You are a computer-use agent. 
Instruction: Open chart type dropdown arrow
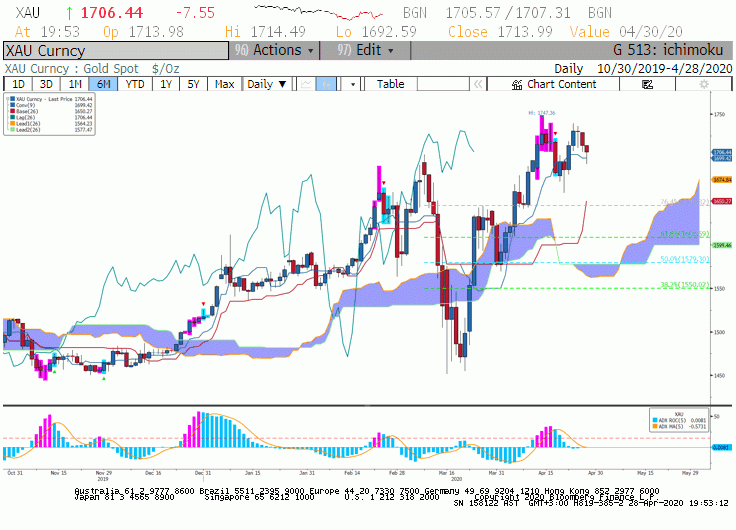coord(353,84)
